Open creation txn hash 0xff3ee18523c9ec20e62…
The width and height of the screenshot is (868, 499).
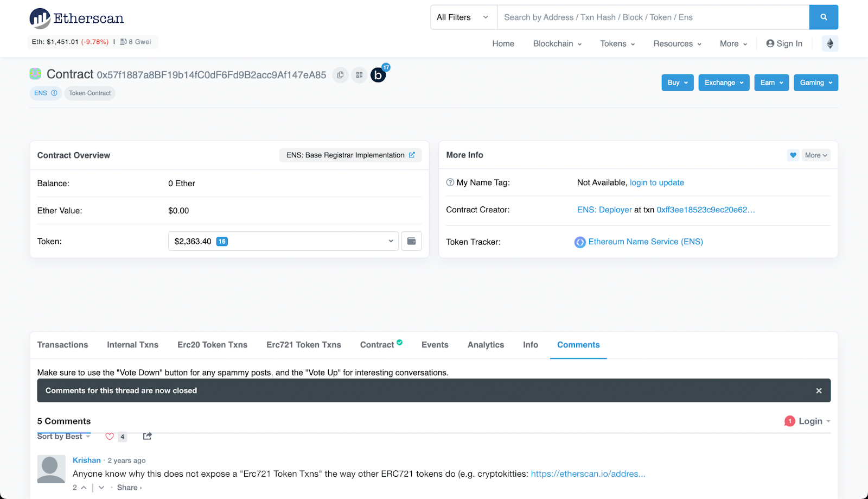click(x=706, y=210)
